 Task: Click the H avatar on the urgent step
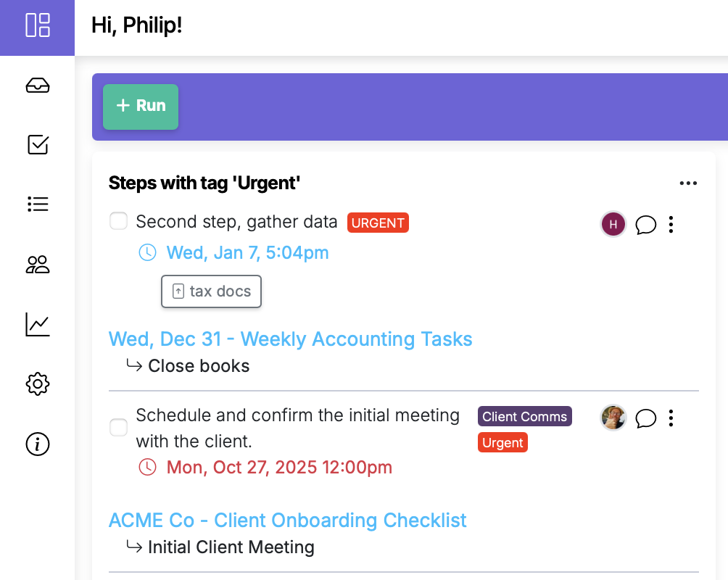613,224
